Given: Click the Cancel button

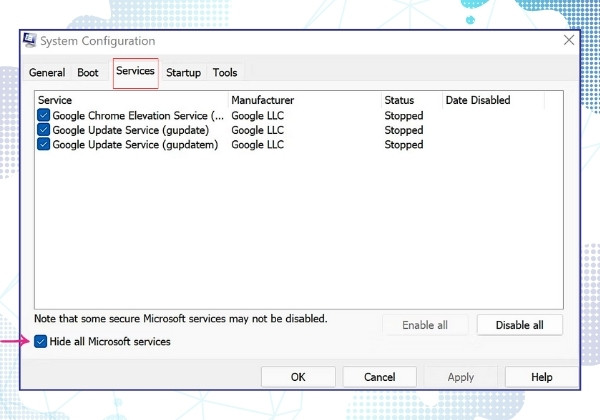Looking at the screenshot, I should (x=380, y=377).
